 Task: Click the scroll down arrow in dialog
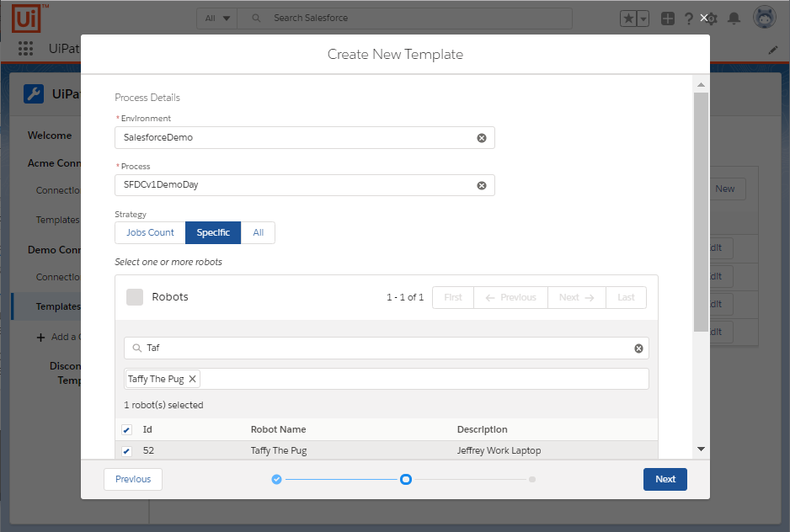[700, 450]
